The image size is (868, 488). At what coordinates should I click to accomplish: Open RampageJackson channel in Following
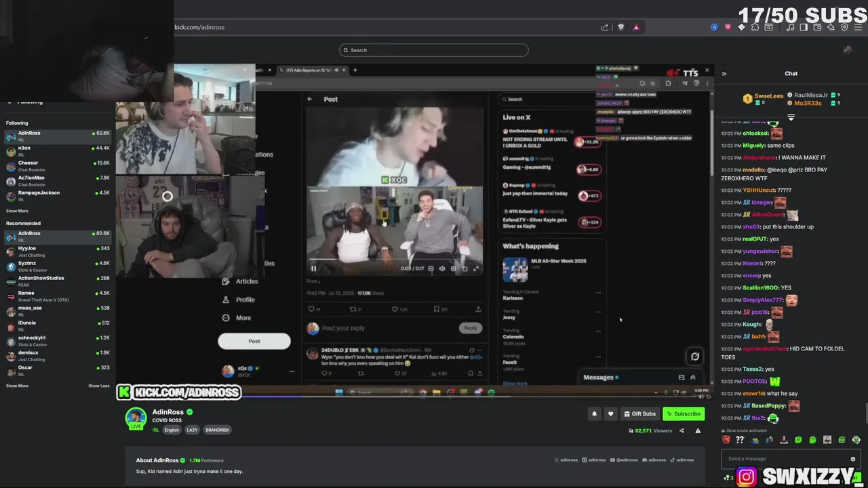pos(58,195)
